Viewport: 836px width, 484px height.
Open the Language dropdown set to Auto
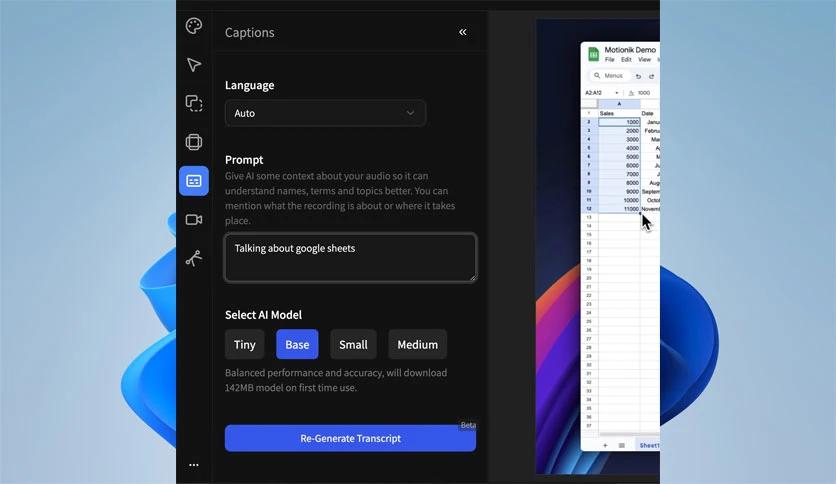(325, 113)
